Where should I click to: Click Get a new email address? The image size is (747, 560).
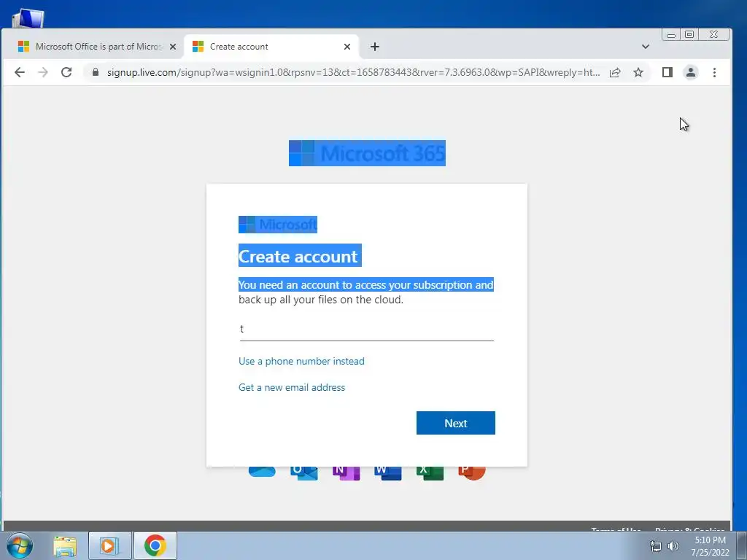[292, 388]
